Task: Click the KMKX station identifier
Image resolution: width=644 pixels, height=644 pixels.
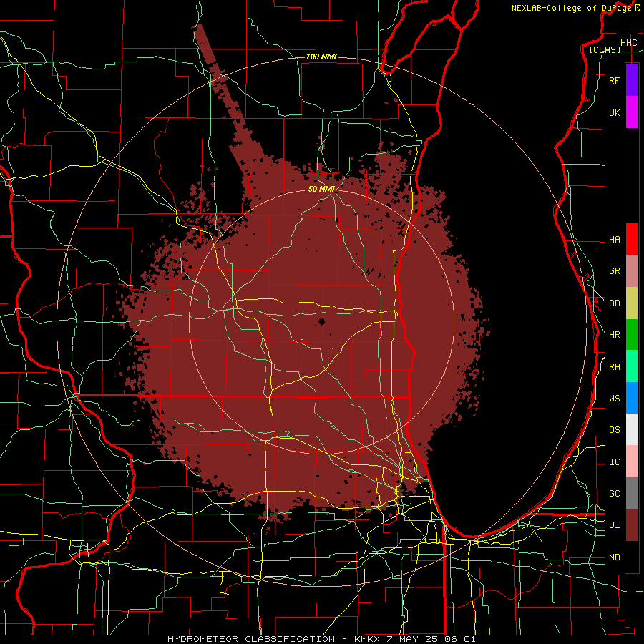Action: (366, 639)
